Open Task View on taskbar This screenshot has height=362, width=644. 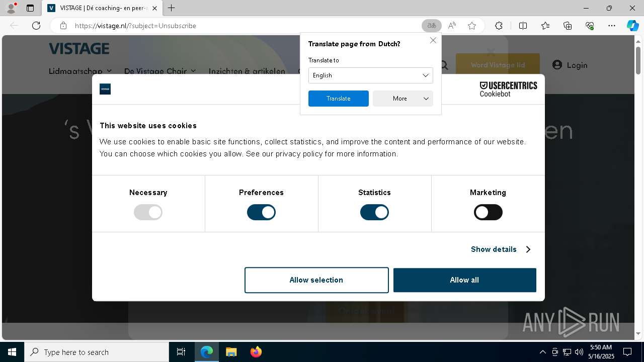point(181,352)
